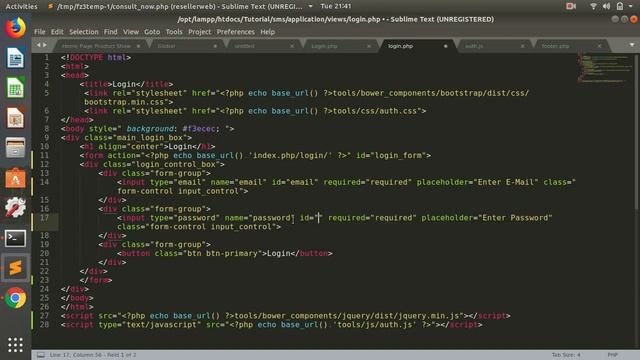
Task: Click the Wi-Fi status icon
Action: point(593,6)
